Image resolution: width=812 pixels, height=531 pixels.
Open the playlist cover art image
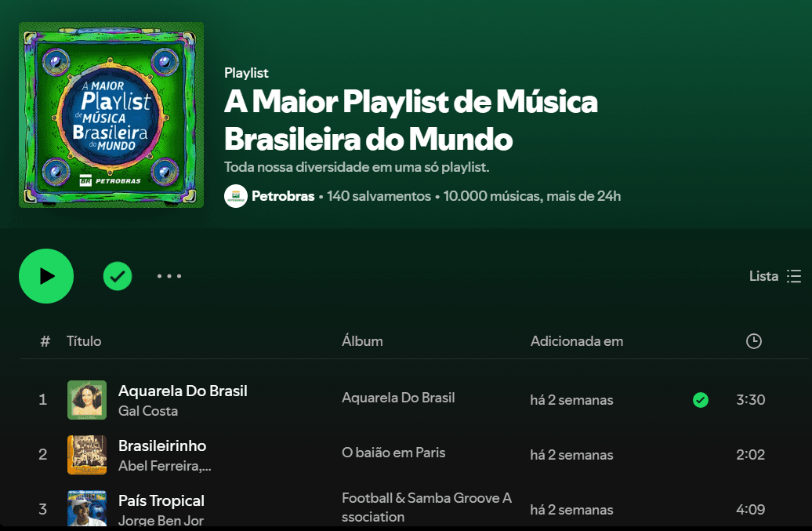111,115
